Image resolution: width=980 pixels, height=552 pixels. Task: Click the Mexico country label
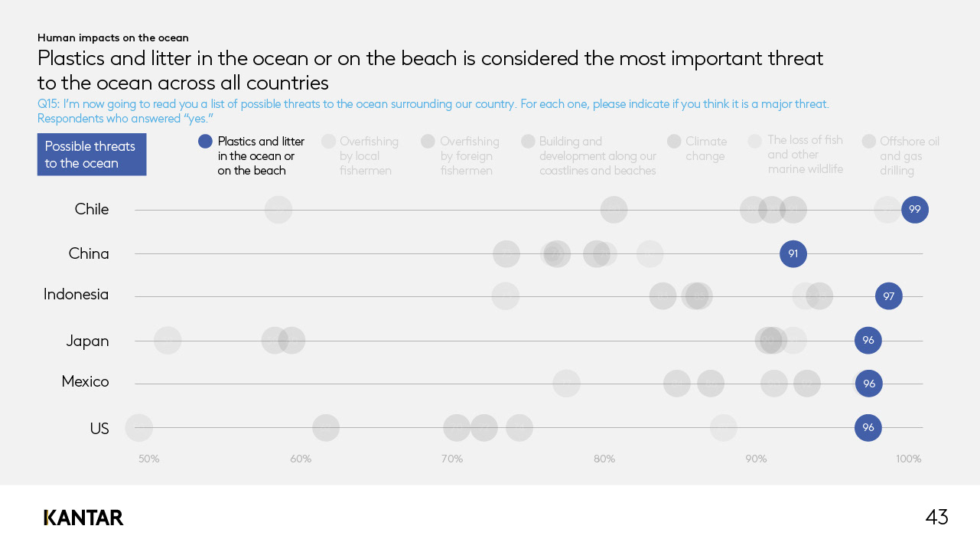[x=85, y=381]
